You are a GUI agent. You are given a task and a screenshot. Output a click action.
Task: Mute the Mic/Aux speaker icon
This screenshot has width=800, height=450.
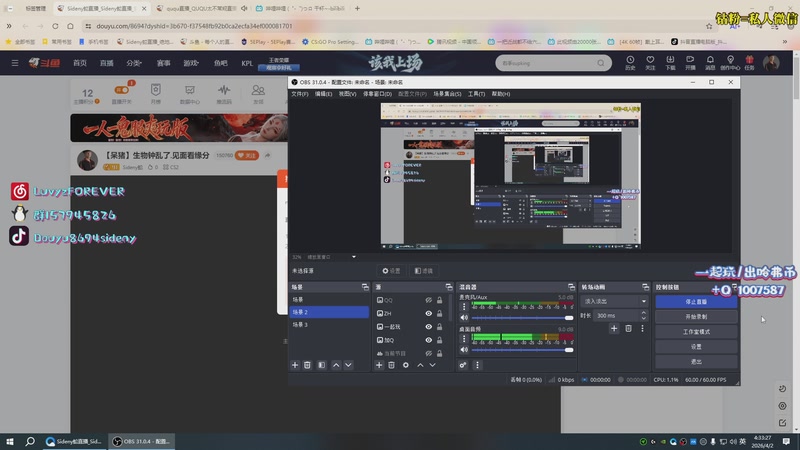pos(464,318)
